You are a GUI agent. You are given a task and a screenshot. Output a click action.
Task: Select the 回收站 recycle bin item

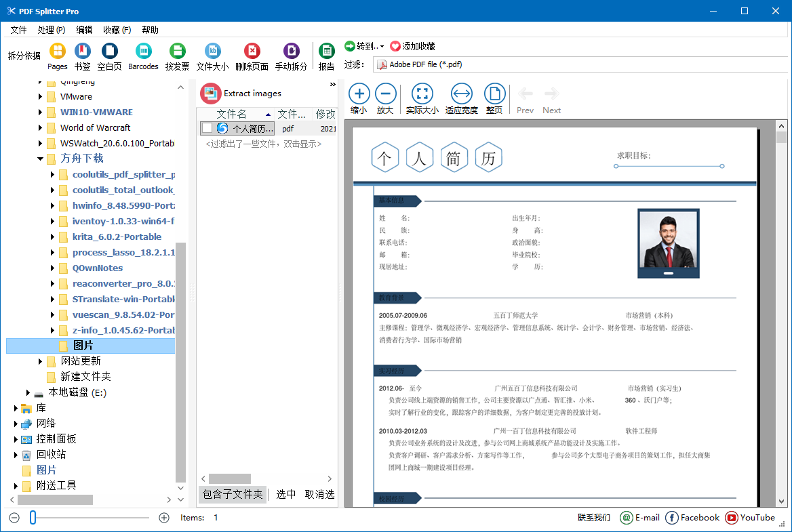coord(51,454)
